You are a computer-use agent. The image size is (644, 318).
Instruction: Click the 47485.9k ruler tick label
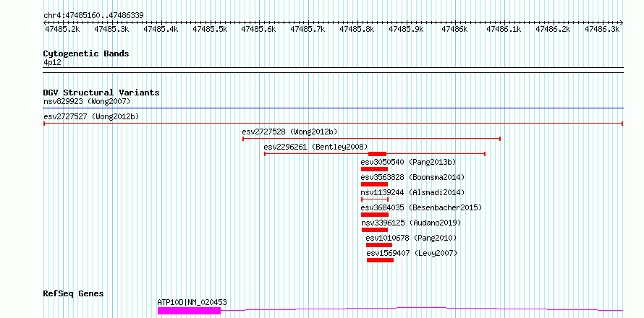coord(406,29)
